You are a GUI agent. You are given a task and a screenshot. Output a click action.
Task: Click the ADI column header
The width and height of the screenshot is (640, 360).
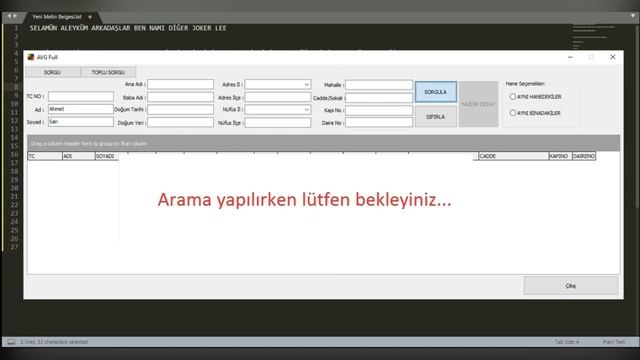(x=78, y=156)
